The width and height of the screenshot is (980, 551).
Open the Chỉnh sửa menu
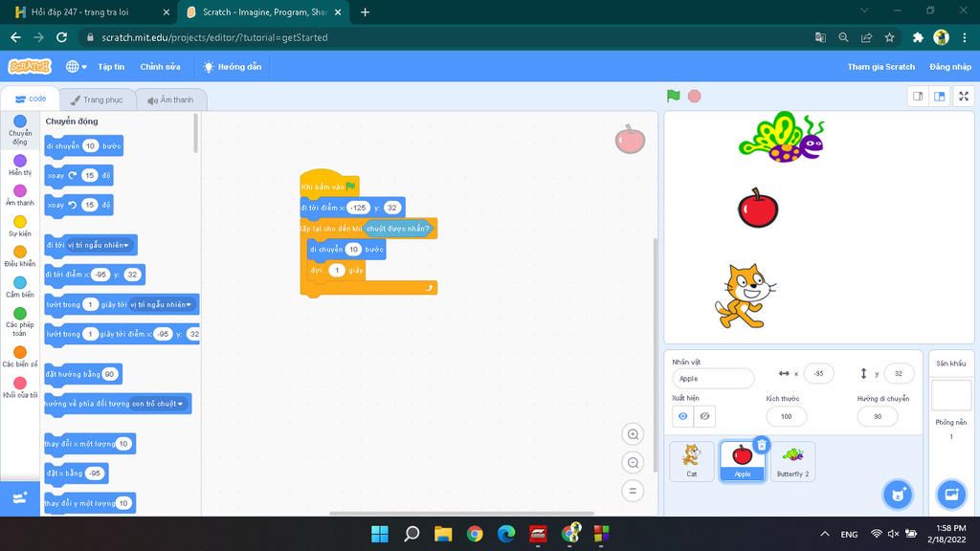(x=160, y=66)
